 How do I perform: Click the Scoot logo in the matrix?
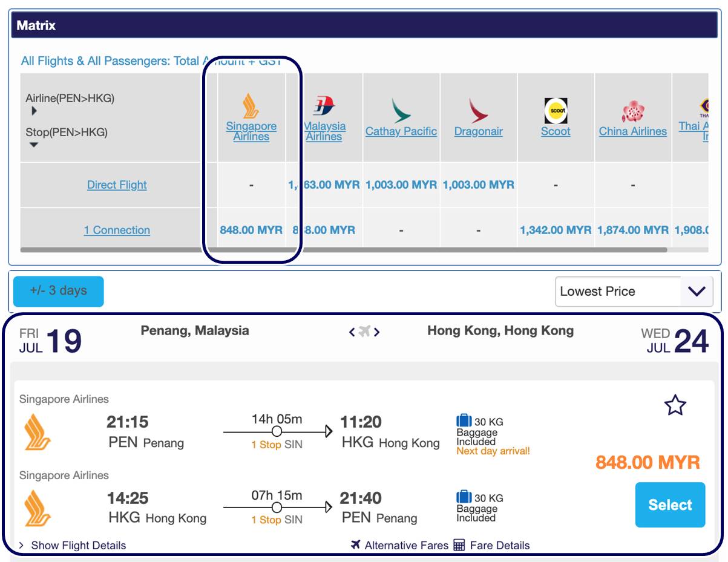(556, 110)
